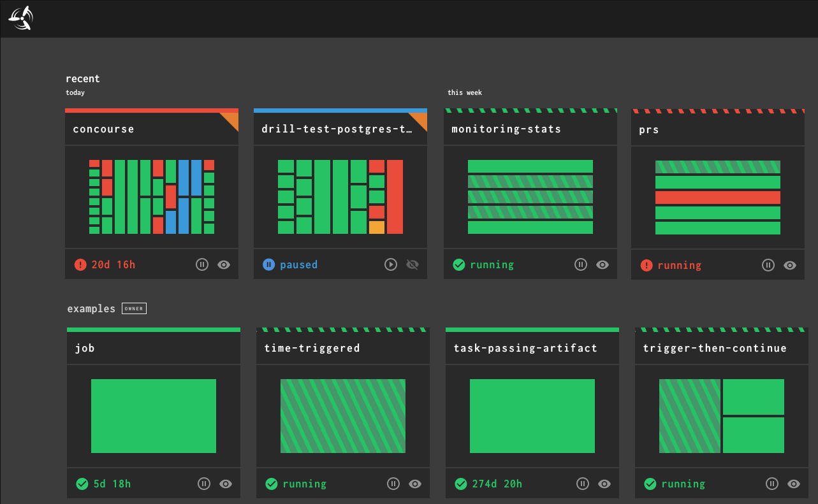Click the red error icon on the concourse pipeline
The width and height of the screenshot is (818, 504).
pos(80,264)
